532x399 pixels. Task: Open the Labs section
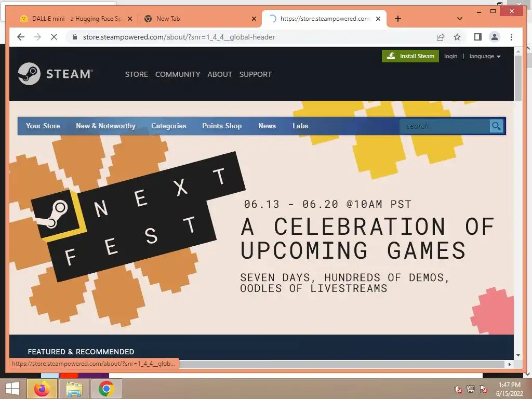(x=300, y=126)
